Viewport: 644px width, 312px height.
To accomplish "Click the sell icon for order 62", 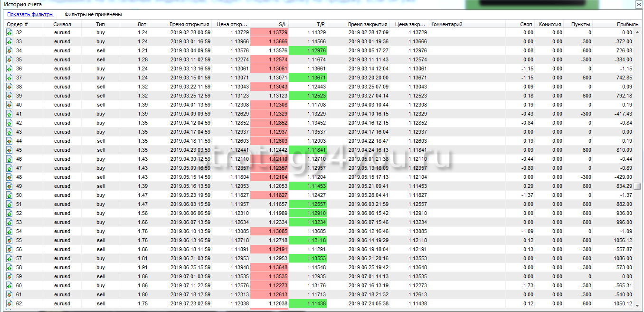I will pos(9,303).
